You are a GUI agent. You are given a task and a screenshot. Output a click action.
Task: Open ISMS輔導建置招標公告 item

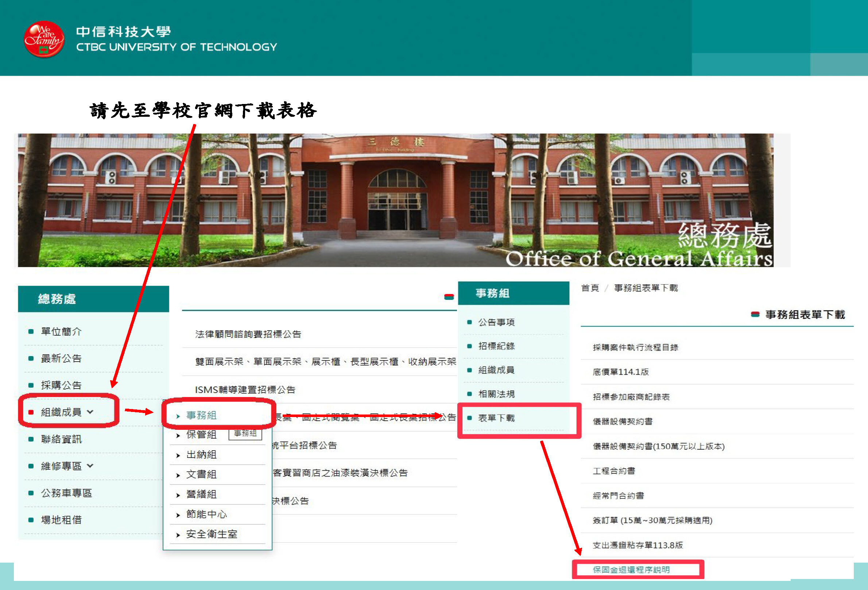[245, 390]
